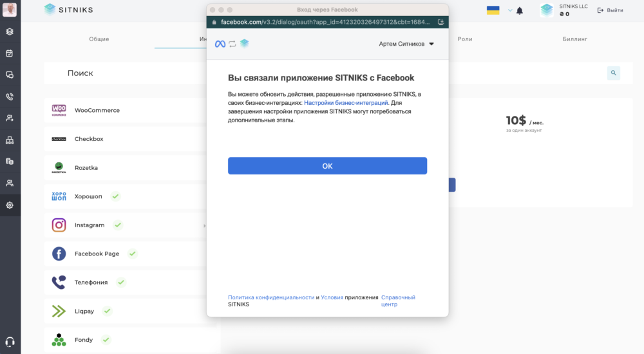The height and width of the screenshot is (354, 644).
Task: Switch to the Общие tab
Action: [99, 39]
